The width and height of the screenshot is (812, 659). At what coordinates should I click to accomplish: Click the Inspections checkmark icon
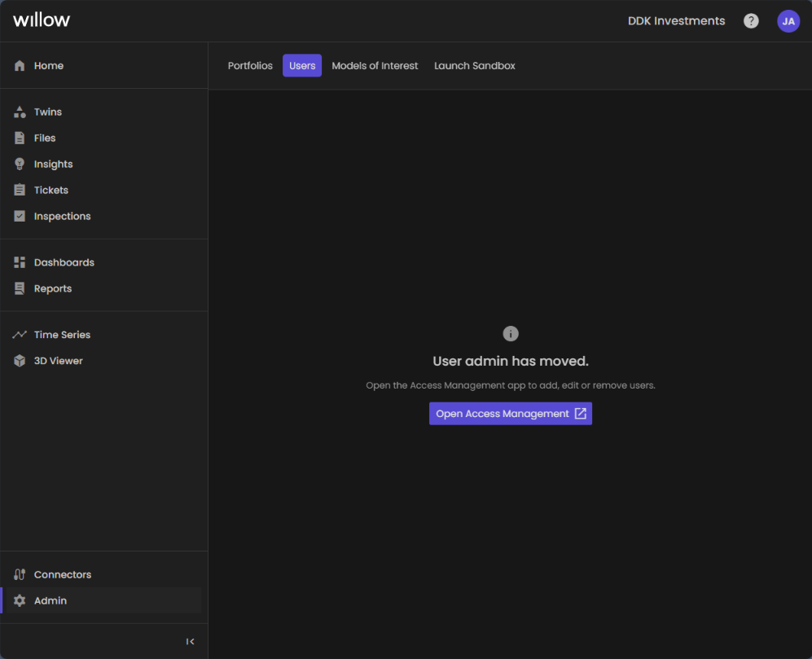(x=20, y=216)
